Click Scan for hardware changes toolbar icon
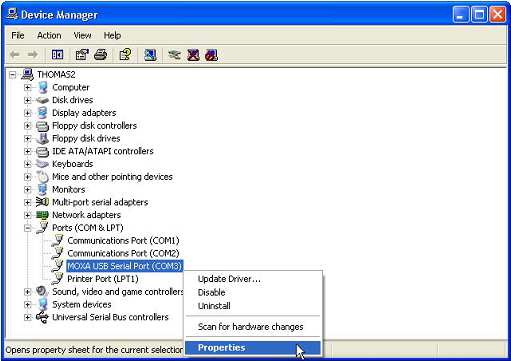 tap(150, 54)
